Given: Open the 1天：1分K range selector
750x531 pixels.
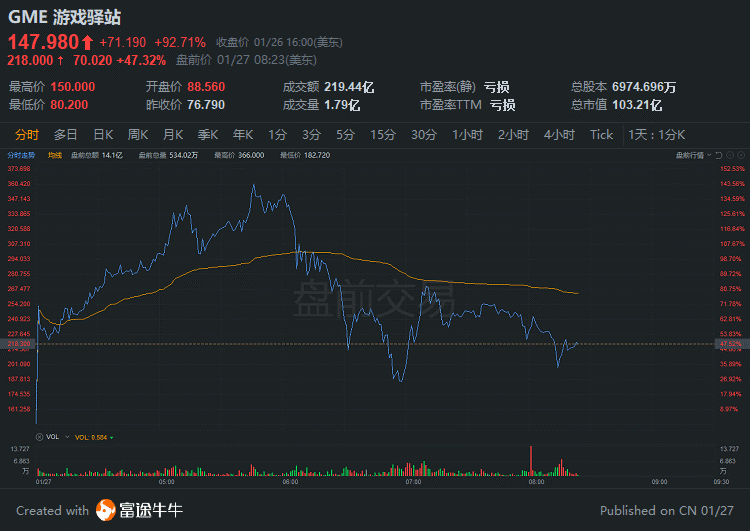Looking at the screenshot, I should [656, 135].
